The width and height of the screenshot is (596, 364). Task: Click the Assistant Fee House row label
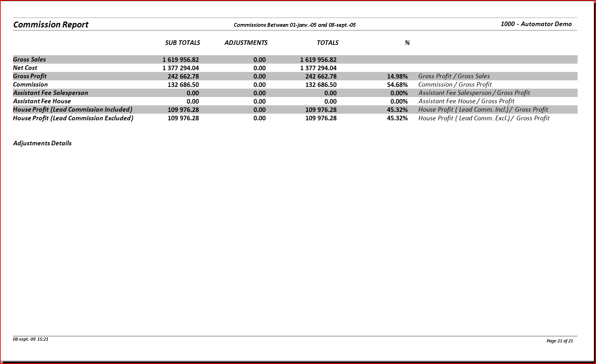42,101
